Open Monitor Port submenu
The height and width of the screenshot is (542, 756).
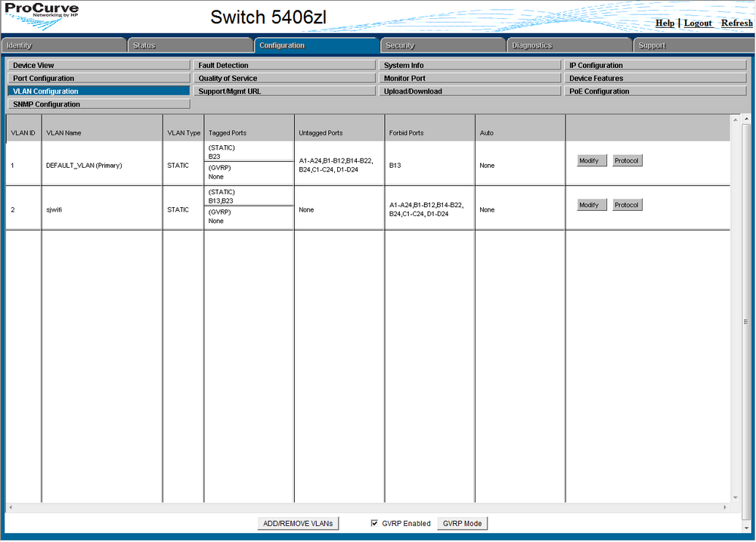coord(469,78)
